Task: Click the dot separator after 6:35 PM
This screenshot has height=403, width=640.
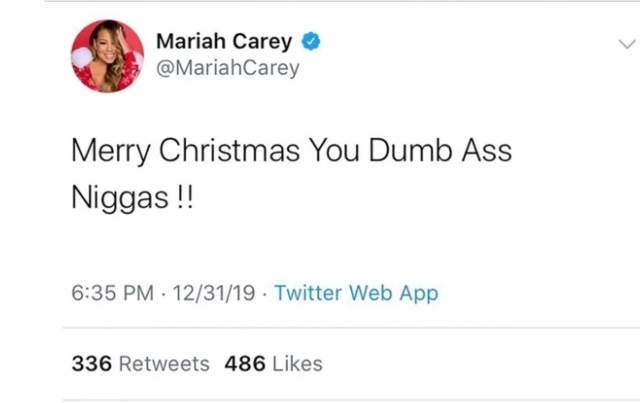Action: (163, 294)
